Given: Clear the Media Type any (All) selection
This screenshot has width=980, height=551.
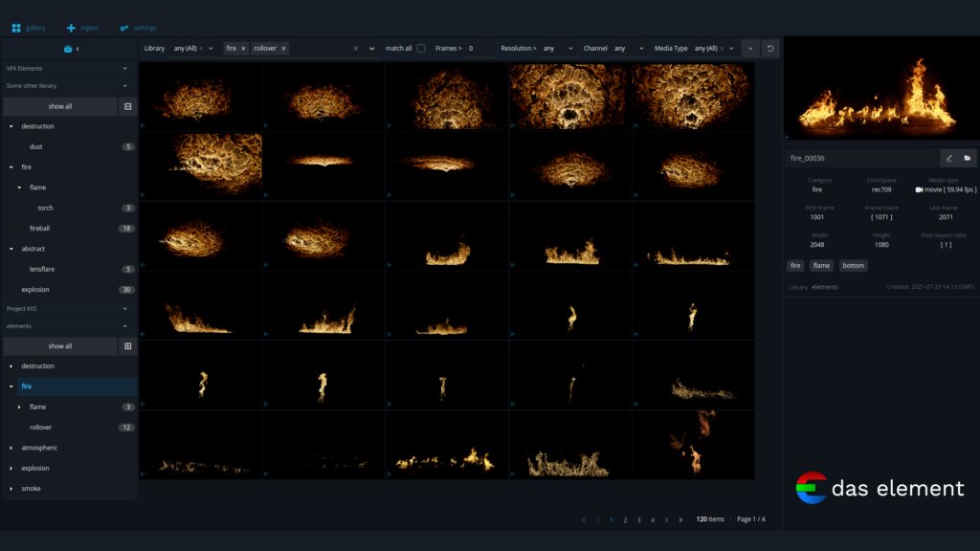Looking at the screenshot, I should click(x=722, y=49).
